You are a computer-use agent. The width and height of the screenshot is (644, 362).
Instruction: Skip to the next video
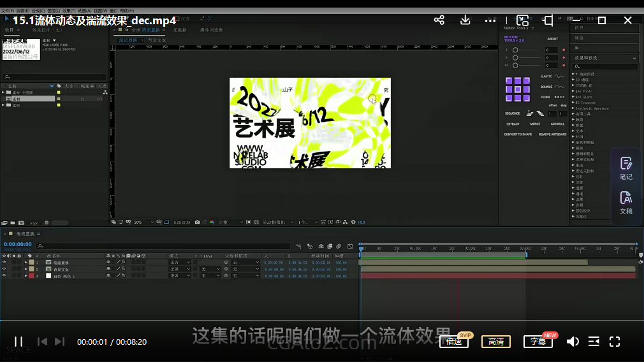pyautogui.click(x=59, y=342)
